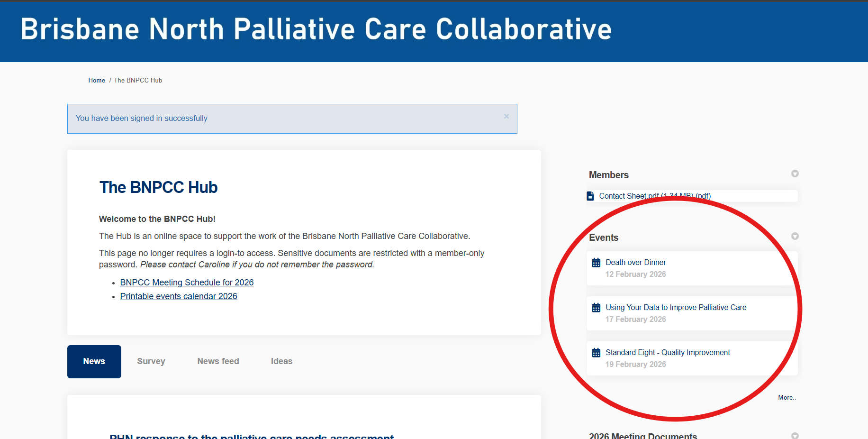This screenshot has width=868, height=439.
Task: Open Contact Sheet.pdf download link
Action: coord(654,196)
